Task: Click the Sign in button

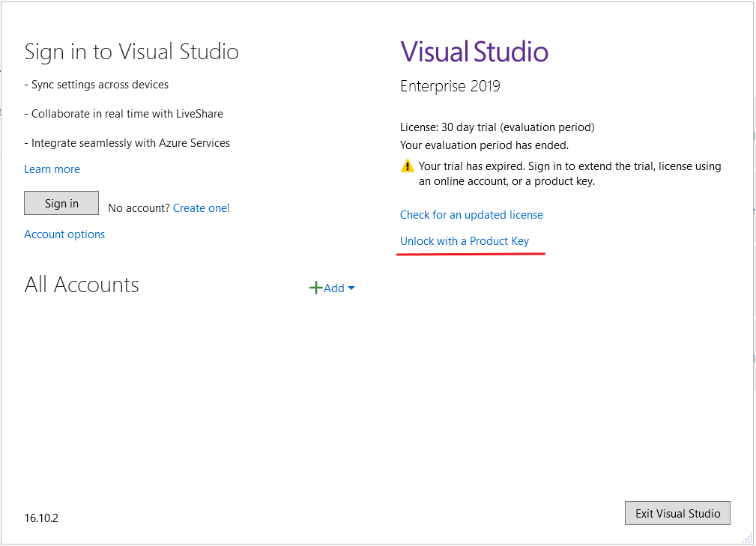Action: click(x=61, y=204)
